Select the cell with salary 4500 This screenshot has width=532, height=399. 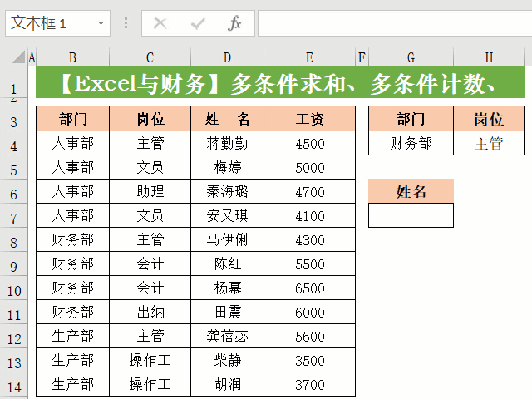pyautogui.click(x=309, y=143)
